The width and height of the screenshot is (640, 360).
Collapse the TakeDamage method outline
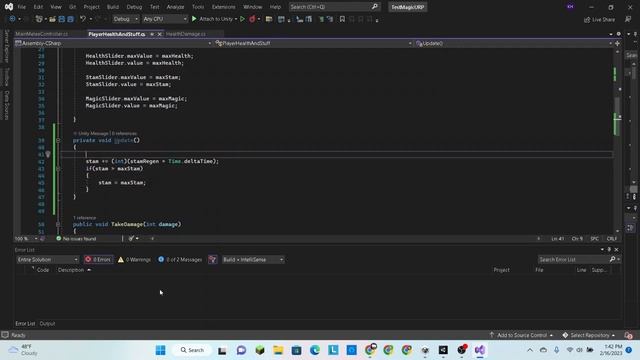pos(58,224)
